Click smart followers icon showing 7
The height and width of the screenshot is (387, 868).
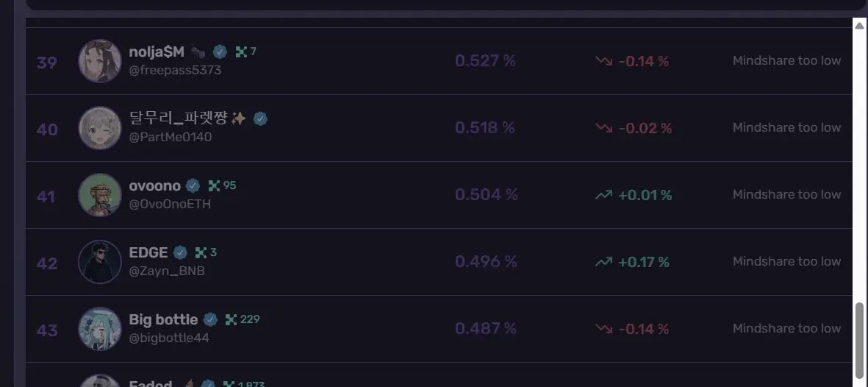click(241, 52)
